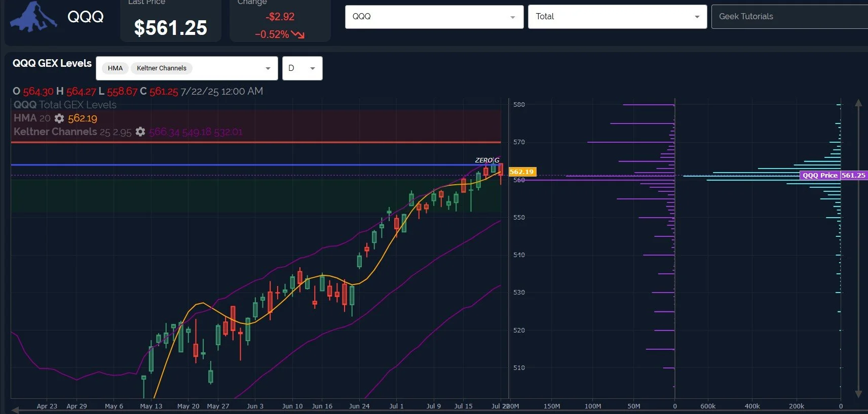The width and height of the screenshot is (868, 414).
Task: Click the low value 558.67
Action: point(122,92)
